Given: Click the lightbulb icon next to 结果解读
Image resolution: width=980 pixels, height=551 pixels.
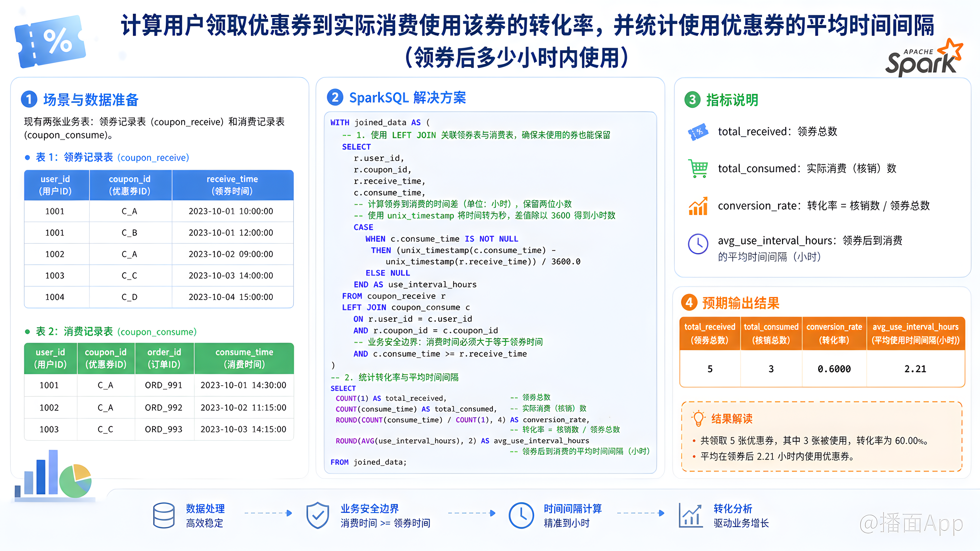Looking at the screenshot, I should (699, 419).
